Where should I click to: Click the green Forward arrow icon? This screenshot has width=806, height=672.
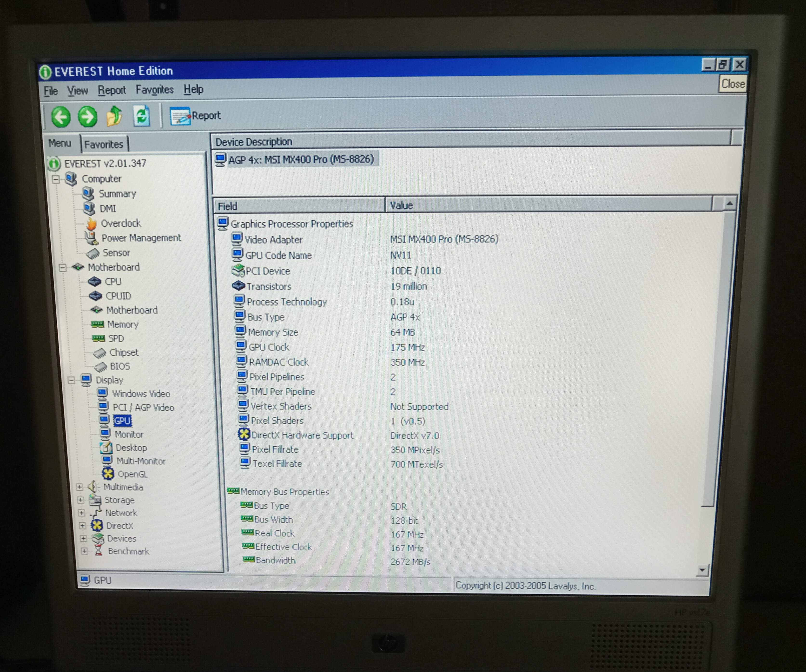87,117
